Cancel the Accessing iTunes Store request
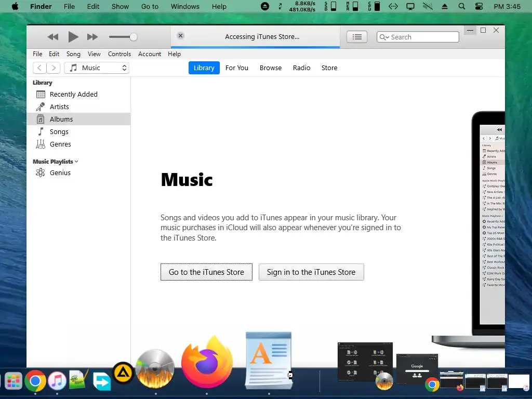The width and height of the screenshot is (532, 399). (x=180, y=36)
